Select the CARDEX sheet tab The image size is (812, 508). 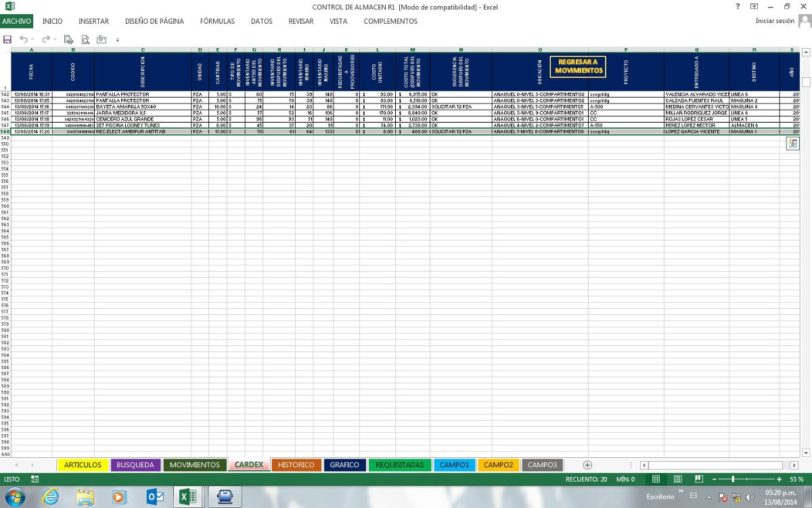click(x=248, y=465)
